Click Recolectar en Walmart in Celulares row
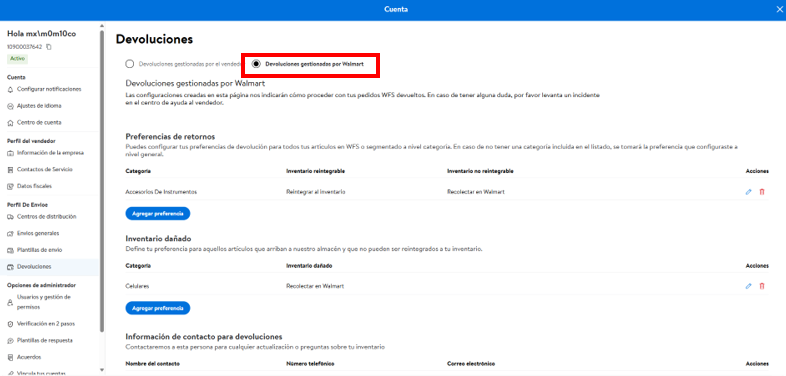786x376 pixels. (x=315, y=286)
